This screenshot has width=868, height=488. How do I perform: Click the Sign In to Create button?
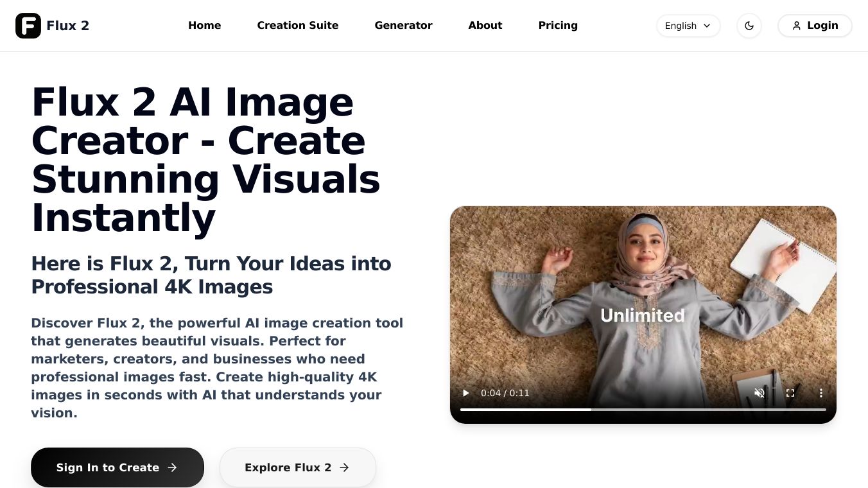coord(117,467)
